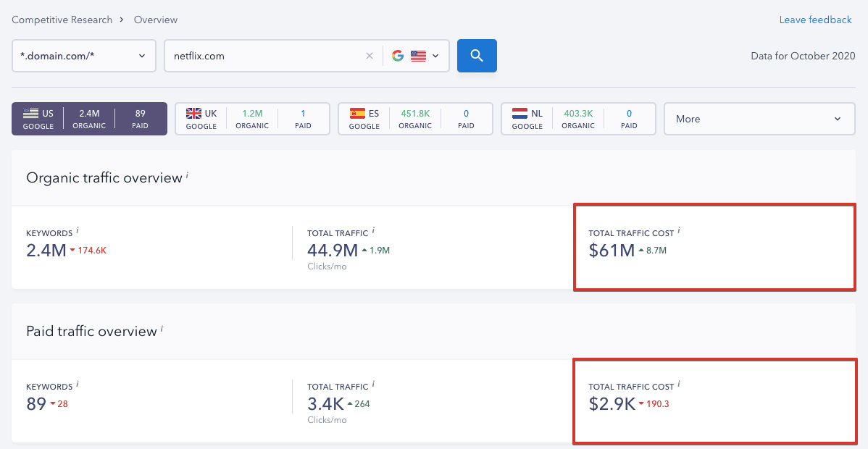Click the paid traffic cost $2.9K

point(612,403)
